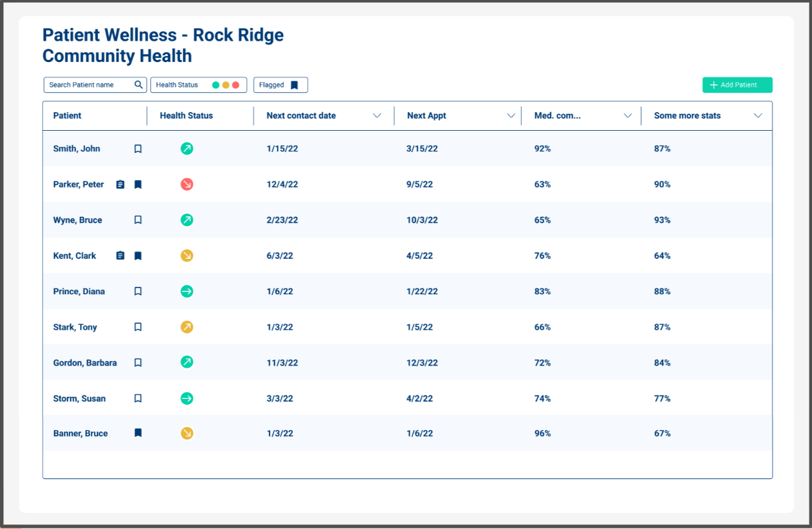Viewport: 812px width, 529px height.
Task: Click the 1/22/22 next appointment cell
Action: tap(422, 292)
